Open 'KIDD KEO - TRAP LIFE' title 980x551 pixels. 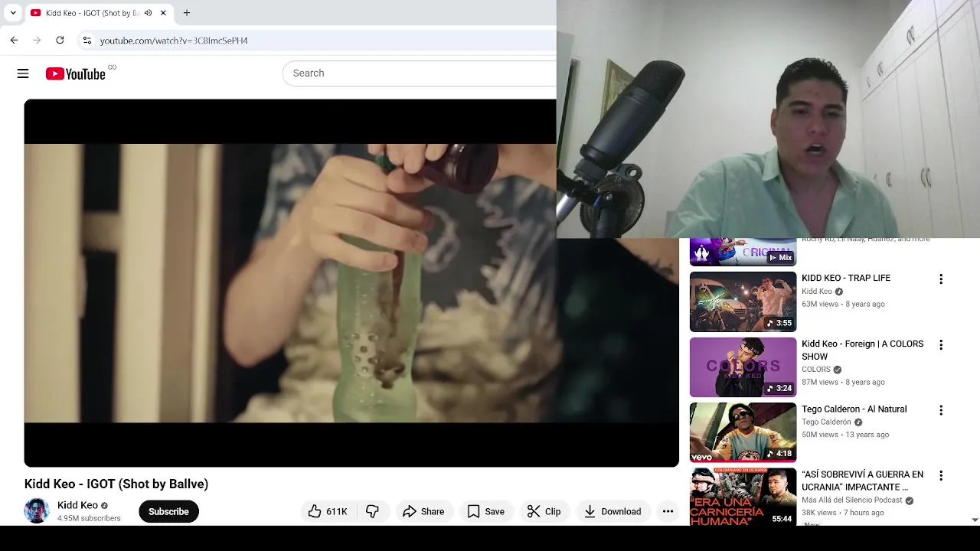(846, 278)
